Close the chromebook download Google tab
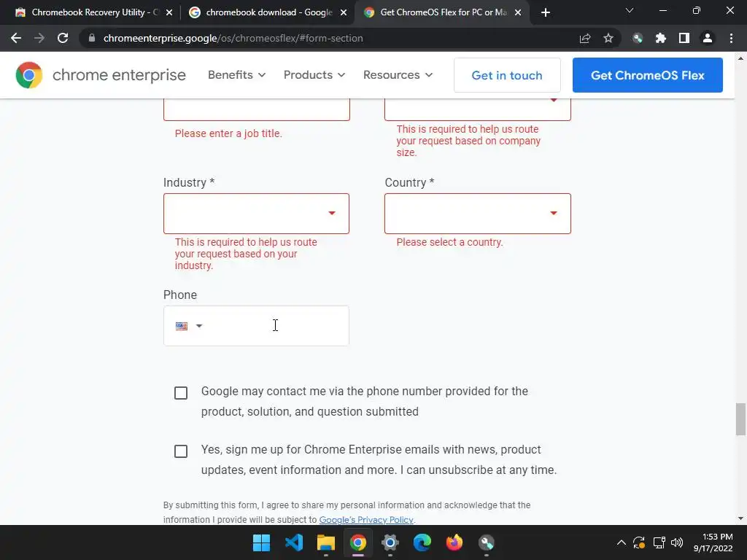The height and width of the screenshot is (560, 747). pos(344,12)
